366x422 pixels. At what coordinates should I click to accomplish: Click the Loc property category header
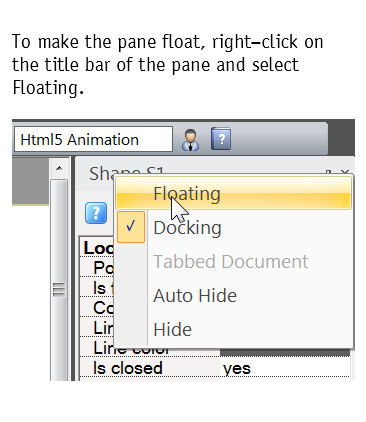98,248
